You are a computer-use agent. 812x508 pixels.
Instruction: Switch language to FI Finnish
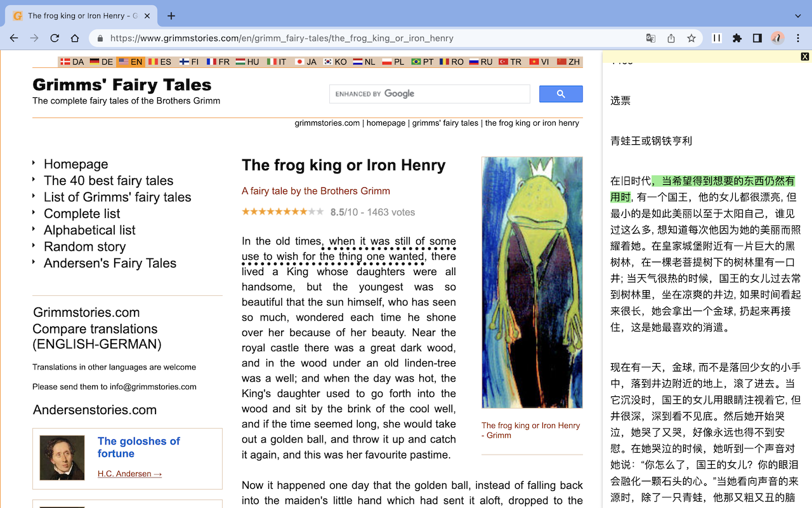pos(190,62)
